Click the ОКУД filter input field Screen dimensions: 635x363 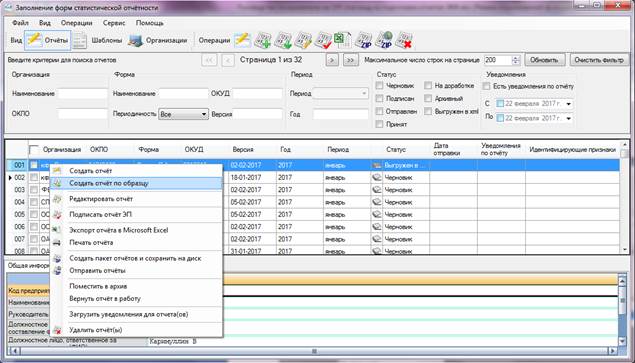pyautogui.click(x=257, y=94)
